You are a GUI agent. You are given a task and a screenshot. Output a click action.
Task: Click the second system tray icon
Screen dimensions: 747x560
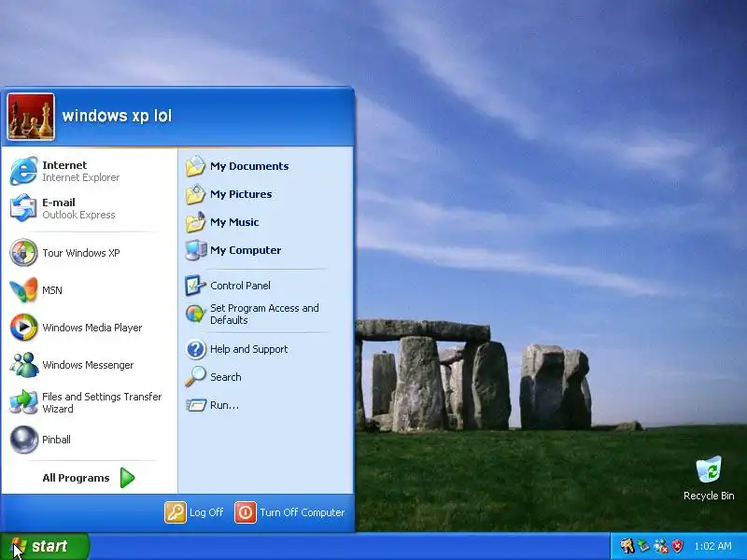(643, 546)
